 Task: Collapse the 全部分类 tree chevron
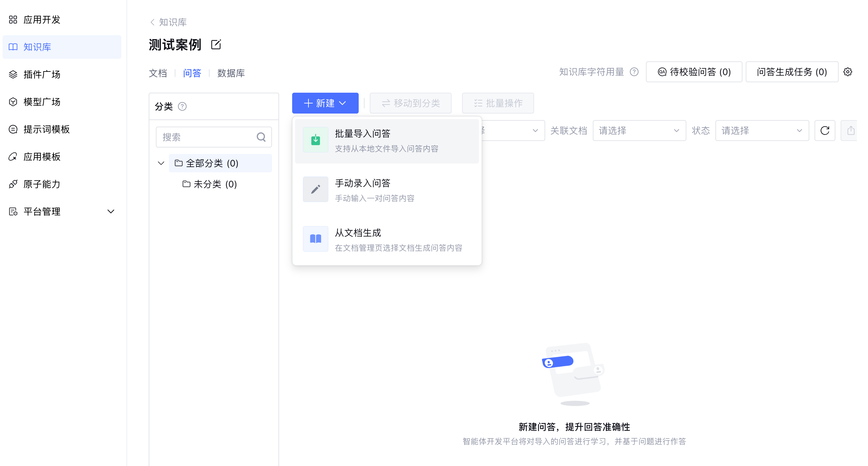pos(161,163)
